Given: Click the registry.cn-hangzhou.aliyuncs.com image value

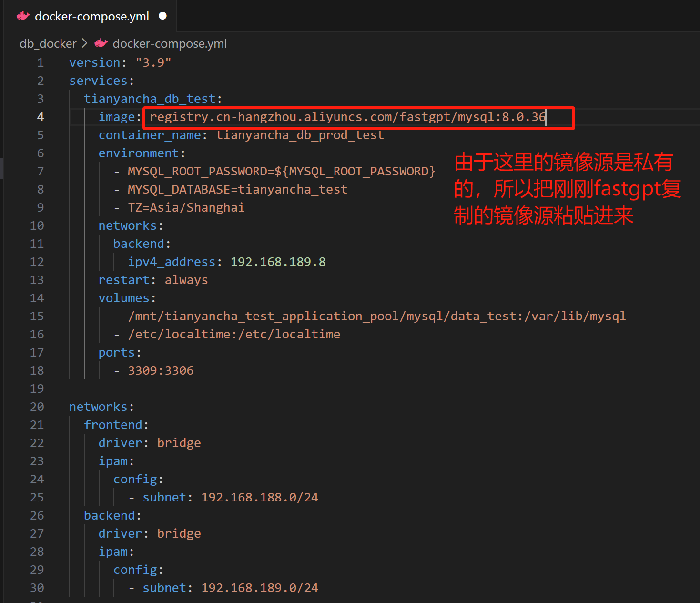Looking at the screenshot, I should pyautogui.click(x=347, y=117).
